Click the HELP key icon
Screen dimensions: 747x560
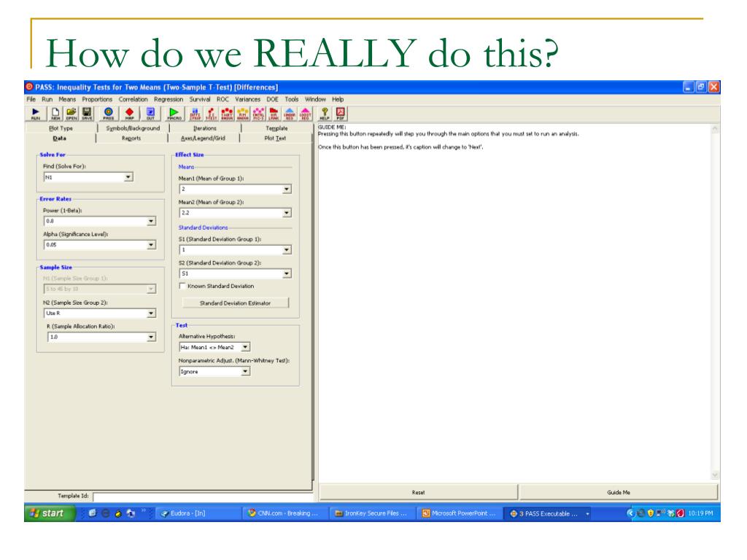[325, 114]
